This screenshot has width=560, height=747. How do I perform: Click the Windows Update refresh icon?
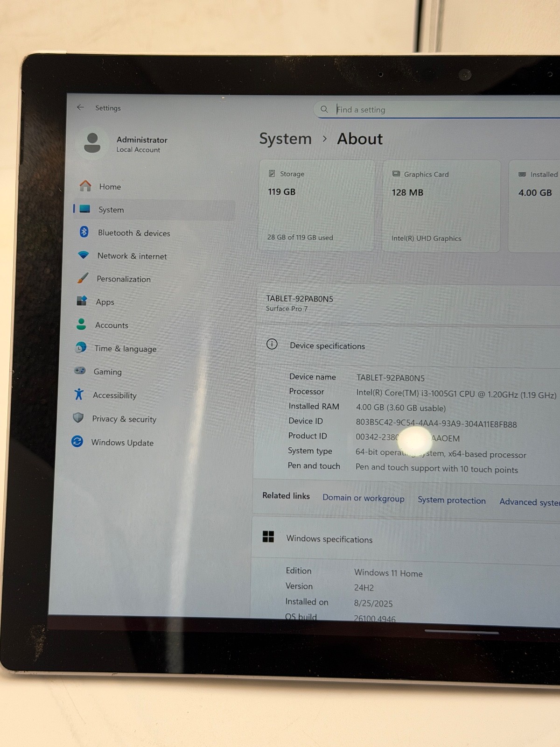point(77,441)
